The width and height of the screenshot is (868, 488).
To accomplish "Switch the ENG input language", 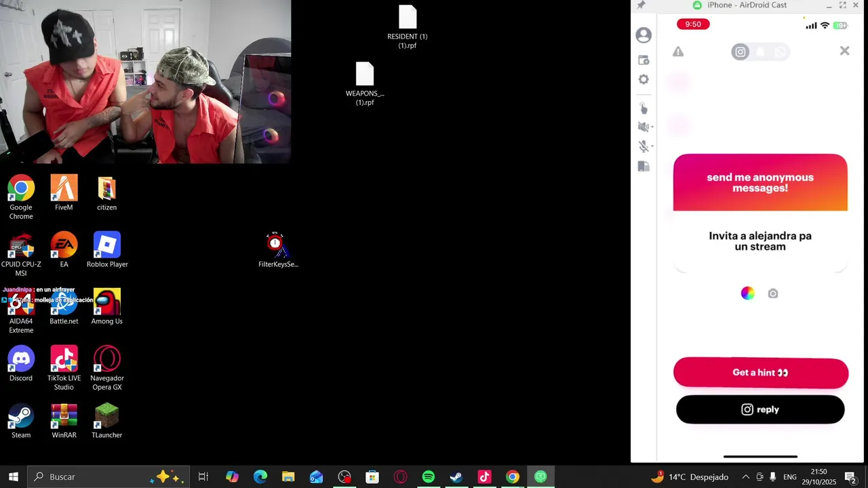I will tap(790, 476).
